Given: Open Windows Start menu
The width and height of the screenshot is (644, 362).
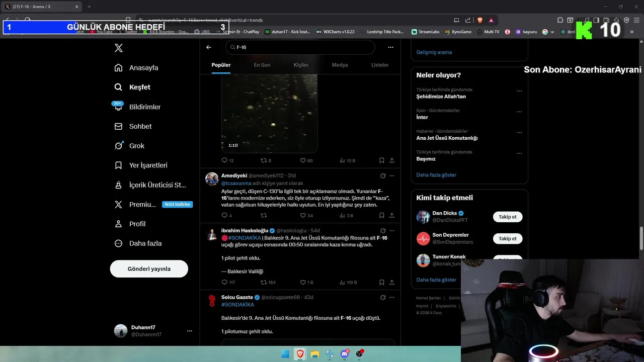Looking at the screenshot, I should [285, 354].
